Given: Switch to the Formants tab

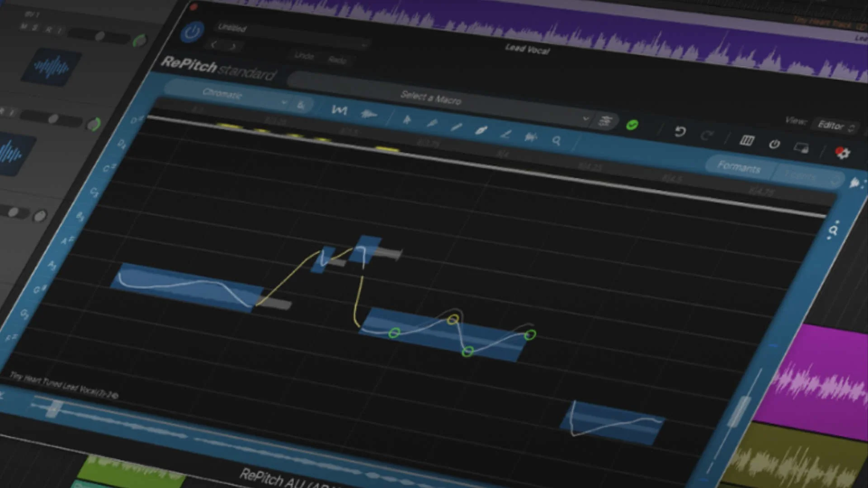Looking at the screenshot, I should pyautogui.click(x=739, y=167).
